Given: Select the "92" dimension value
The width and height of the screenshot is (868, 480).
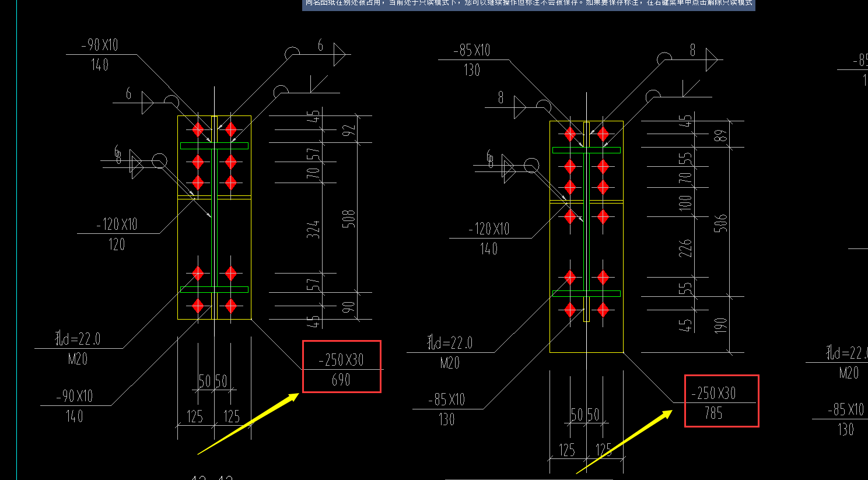Looking at the screenshot, I should coord(348,129).
